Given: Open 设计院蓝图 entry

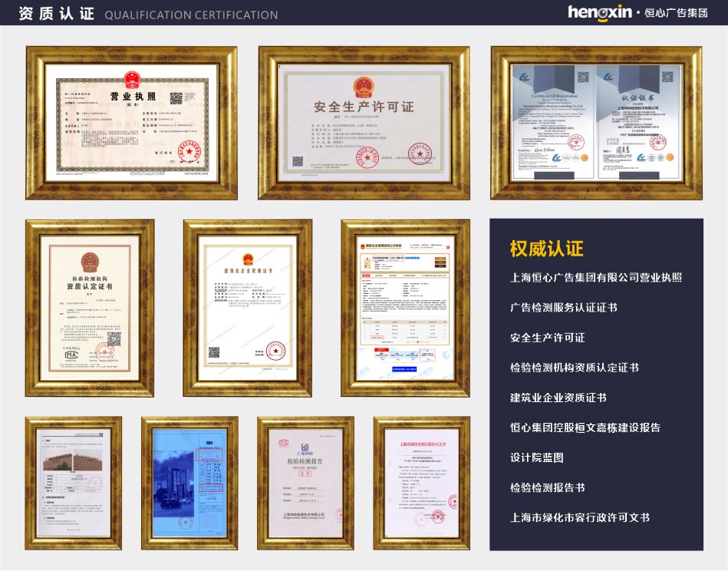Looking at the screenshot, I should [537, 460].
